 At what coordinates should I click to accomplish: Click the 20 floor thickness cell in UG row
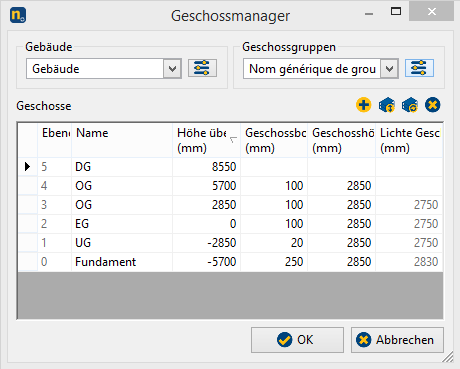(x=274, y=243)
